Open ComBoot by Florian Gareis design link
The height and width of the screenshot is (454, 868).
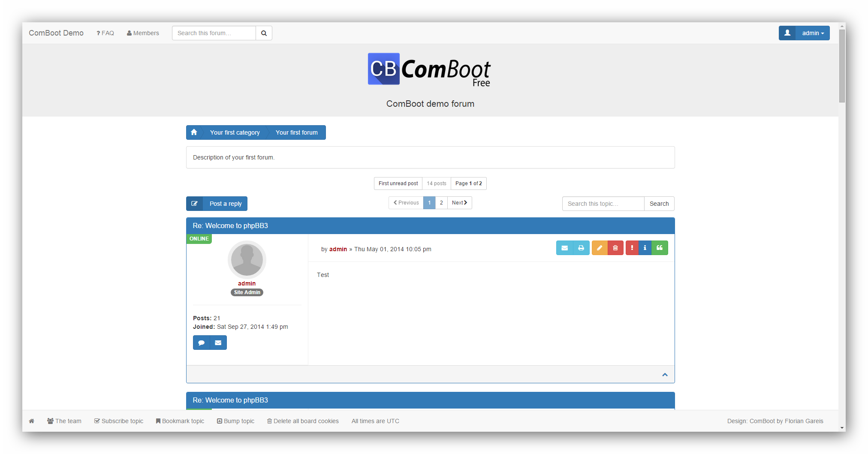(787, 421)
